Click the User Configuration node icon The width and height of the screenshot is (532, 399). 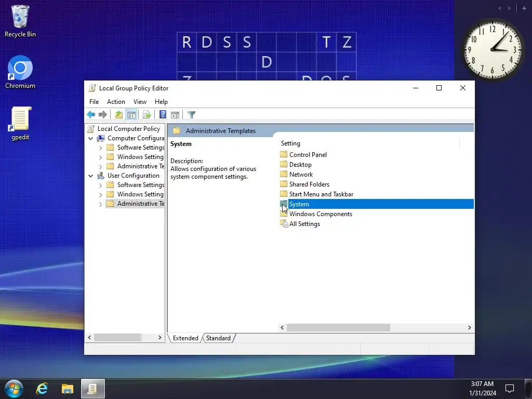coord(101,176)
